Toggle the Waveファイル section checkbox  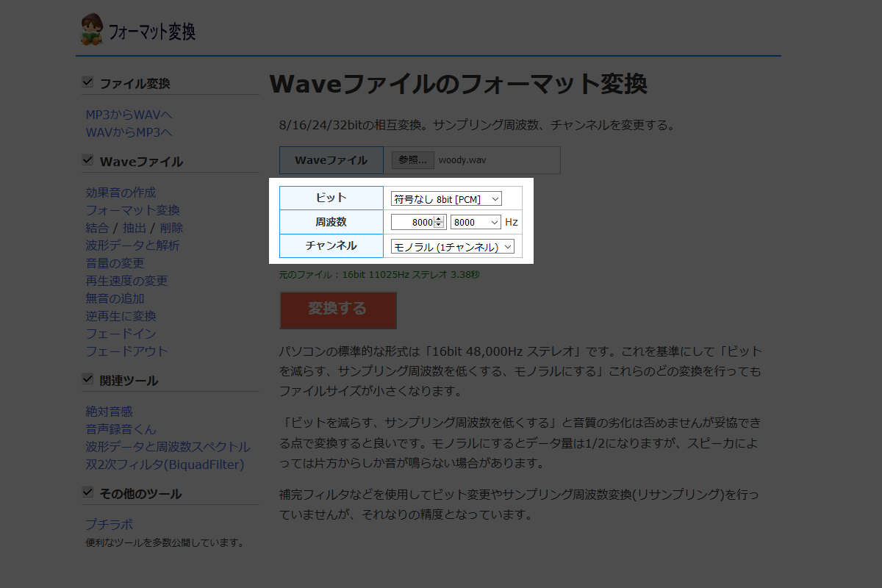click(x=87, y=160)
